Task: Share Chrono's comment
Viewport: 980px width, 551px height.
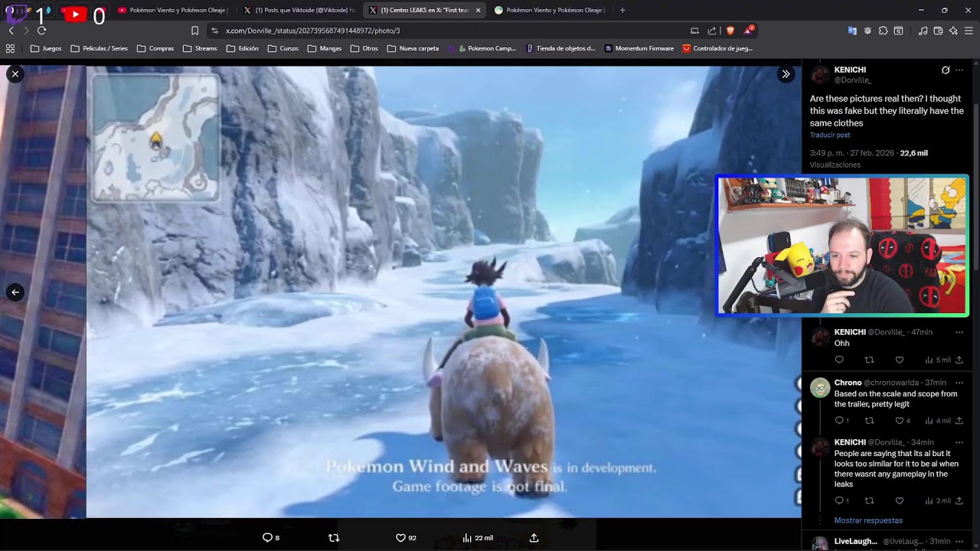Action: tap(959, 421)
